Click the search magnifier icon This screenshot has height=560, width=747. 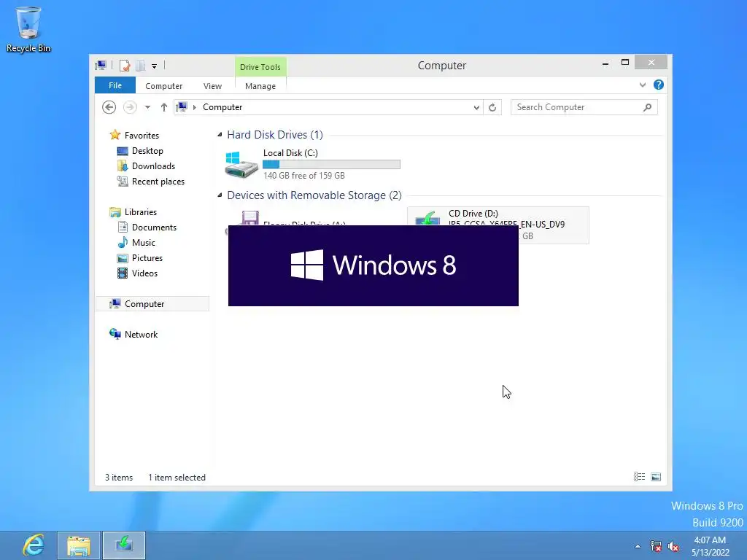click(648, 107)
